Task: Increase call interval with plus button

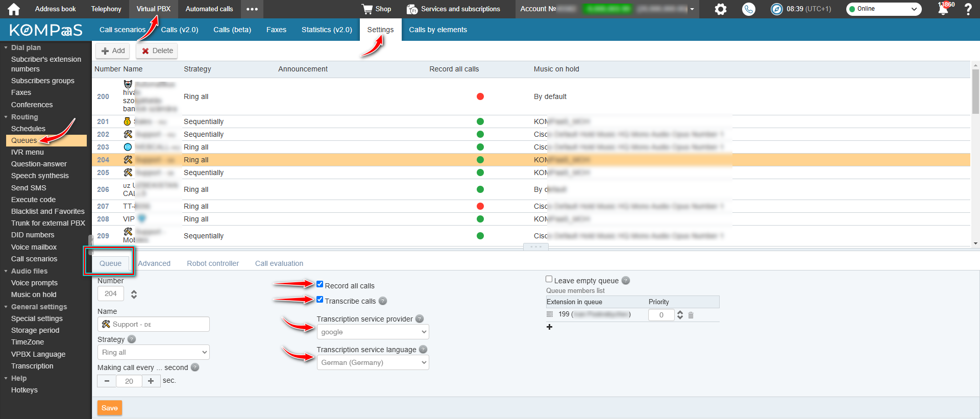Action: point(151,381)
